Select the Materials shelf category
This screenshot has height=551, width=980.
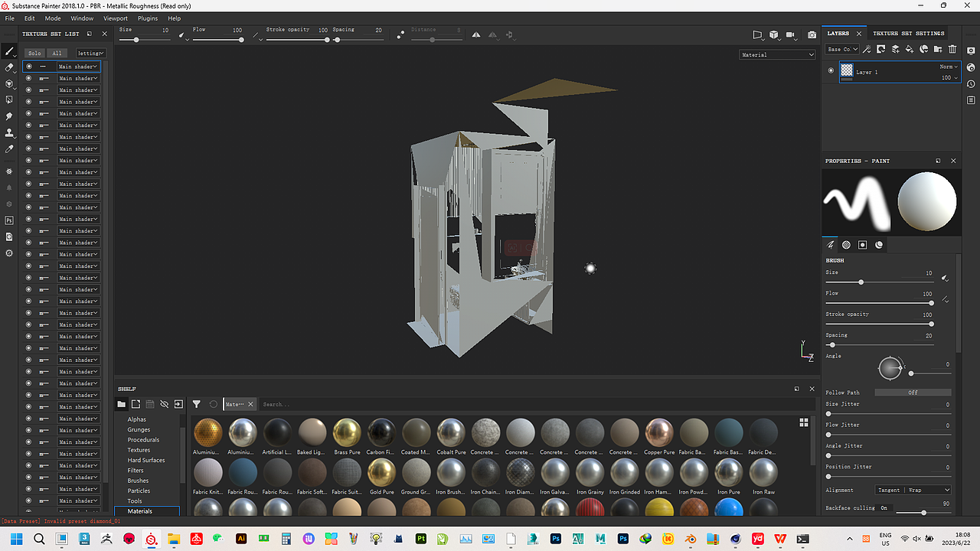(x=140, y=511)
